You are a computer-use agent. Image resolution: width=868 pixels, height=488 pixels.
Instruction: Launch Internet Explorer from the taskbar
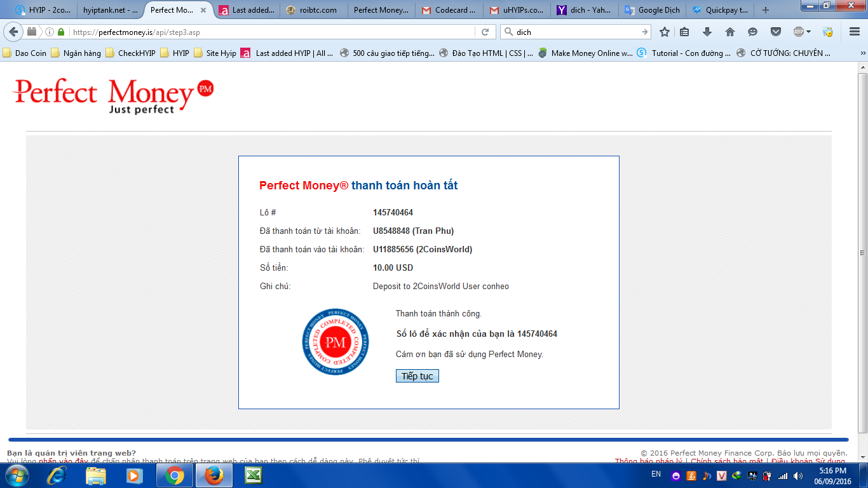click(57, 475)
